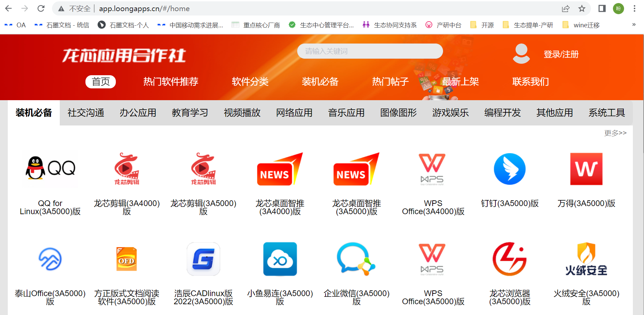The width and height of the screenshot is (644, 315).
Task: Open the 企业微信(3A5000)版 icon
Action: [356, 259]
